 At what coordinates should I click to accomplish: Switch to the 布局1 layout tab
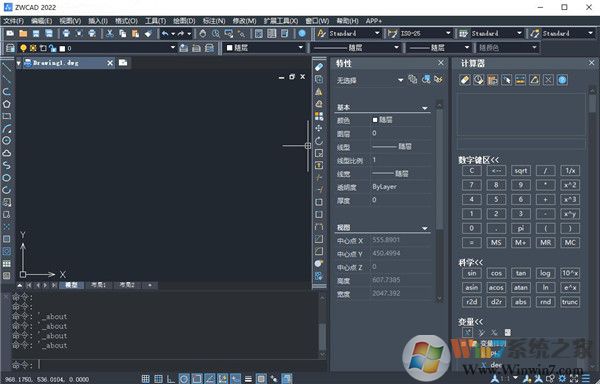(98, 285)
